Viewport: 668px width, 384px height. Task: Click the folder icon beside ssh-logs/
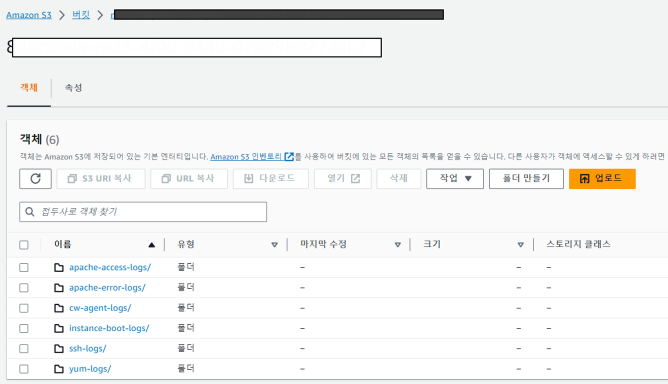pyautogui.click(x=59, y=349)
